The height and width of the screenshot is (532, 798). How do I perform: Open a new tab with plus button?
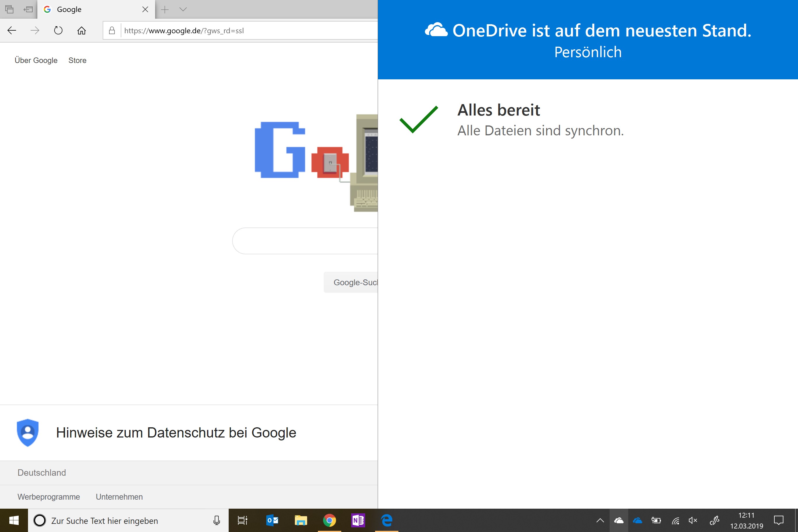(x=165, y=9)
